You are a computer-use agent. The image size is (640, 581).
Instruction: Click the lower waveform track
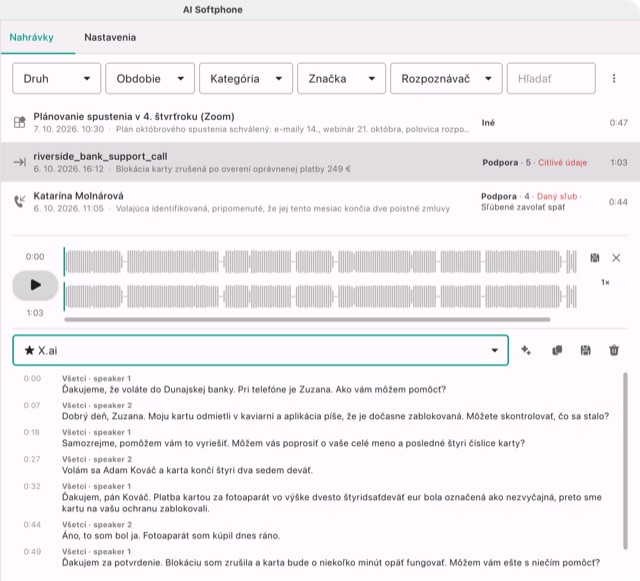point(320,297)
